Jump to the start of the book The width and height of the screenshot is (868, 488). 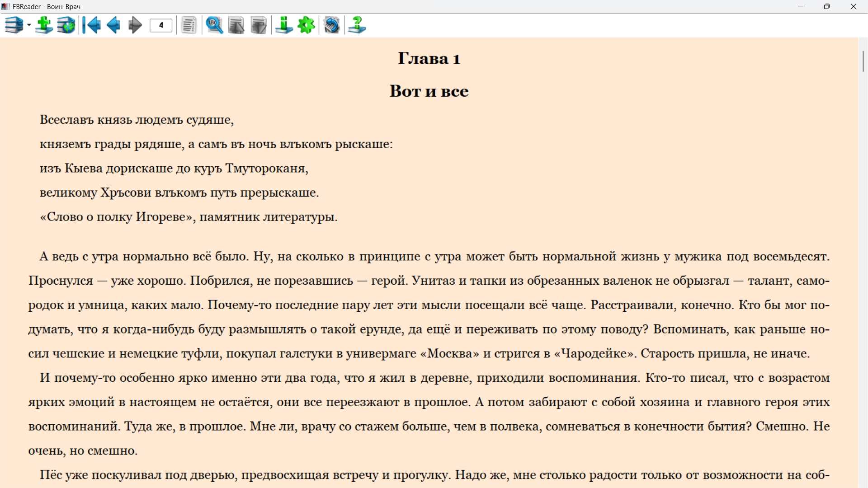pos(92,25)
